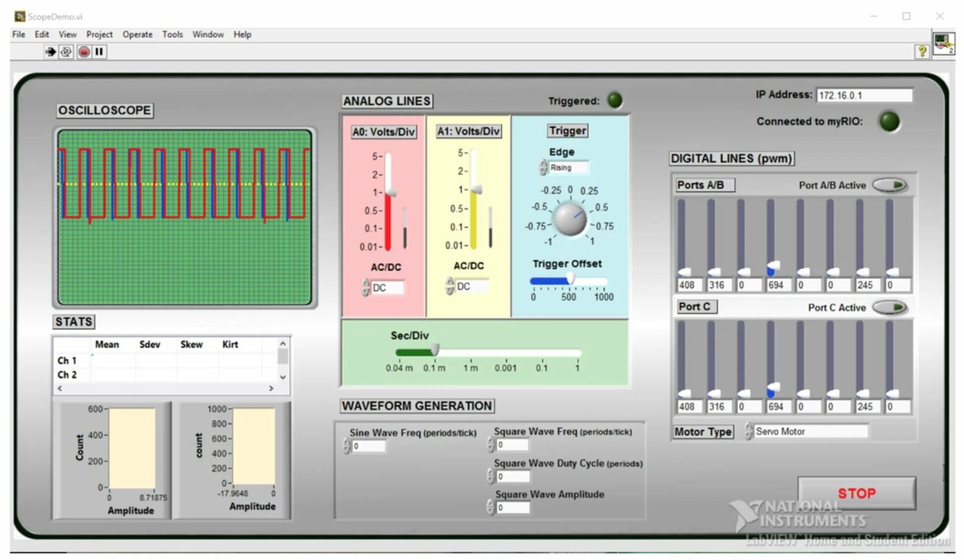Click the IP Address input field

tap(863, 95)
